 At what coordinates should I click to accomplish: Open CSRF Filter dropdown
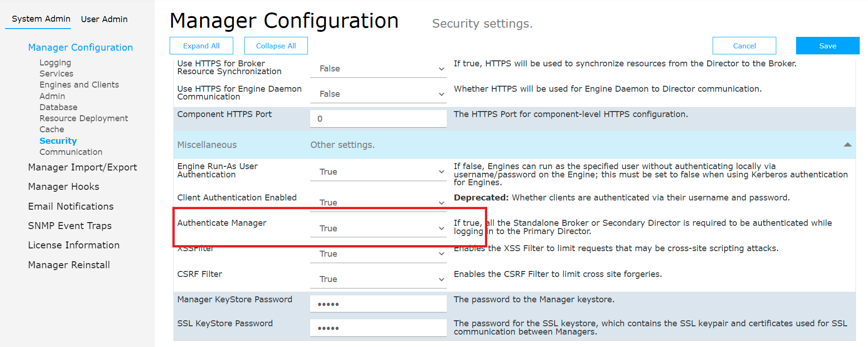378,279
